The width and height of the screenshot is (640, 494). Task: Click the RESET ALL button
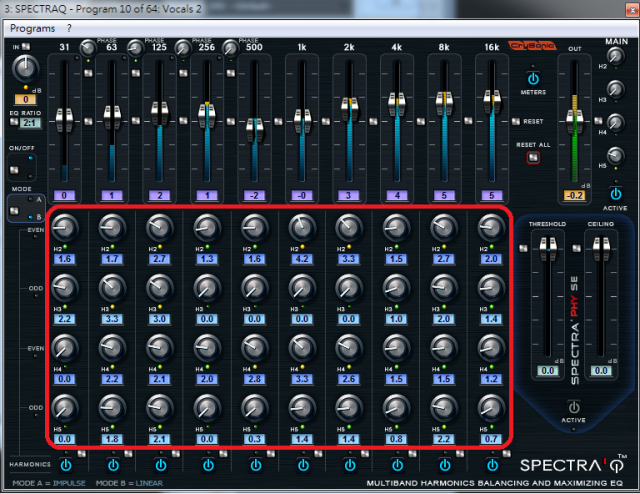(x=533, y=157)
